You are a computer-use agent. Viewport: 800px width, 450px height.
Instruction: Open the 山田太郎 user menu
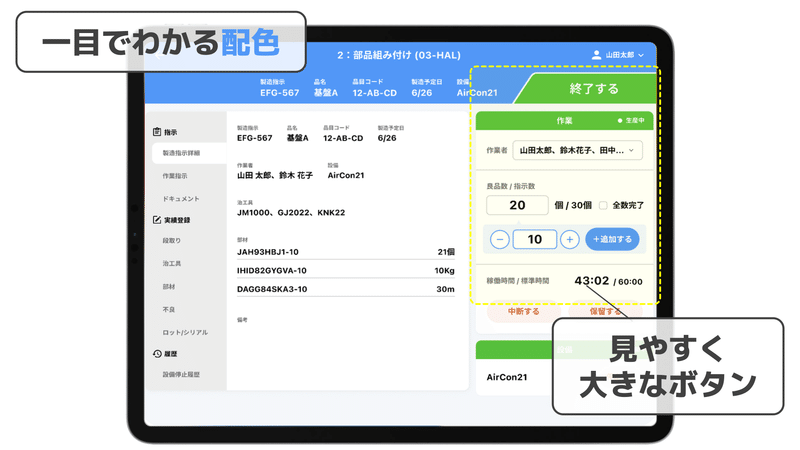(x=618, y=55)
